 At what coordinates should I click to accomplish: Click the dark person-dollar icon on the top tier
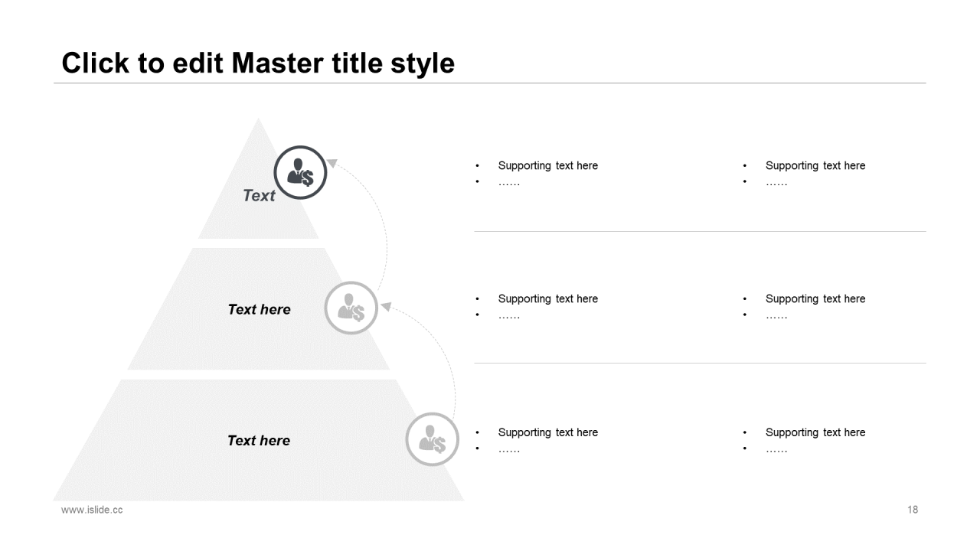tap(300, 173)
